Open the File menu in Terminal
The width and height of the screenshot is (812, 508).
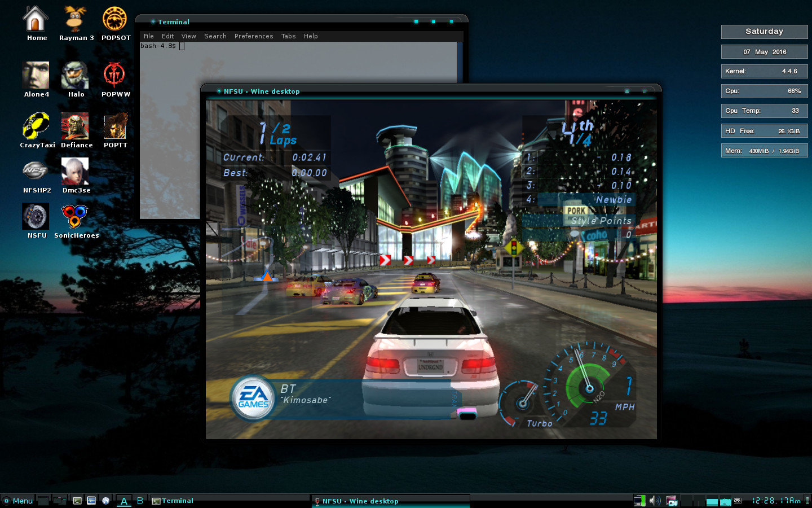click(x=149, y=36)
